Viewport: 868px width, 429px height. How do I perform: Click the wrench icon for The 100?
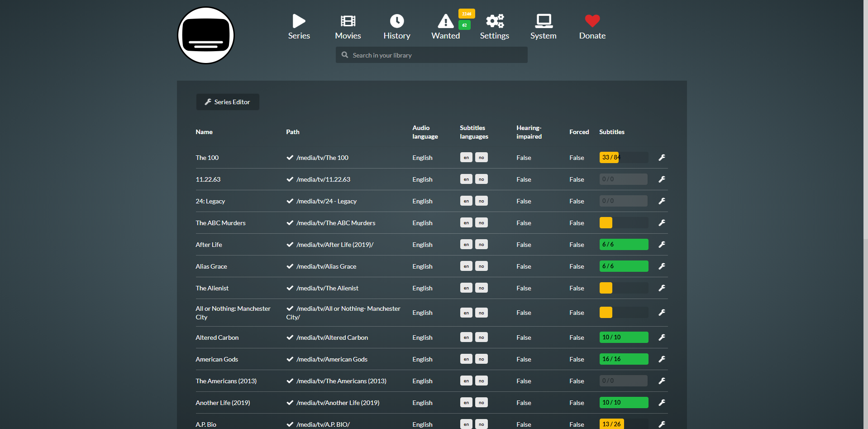(x=662, y=158)
